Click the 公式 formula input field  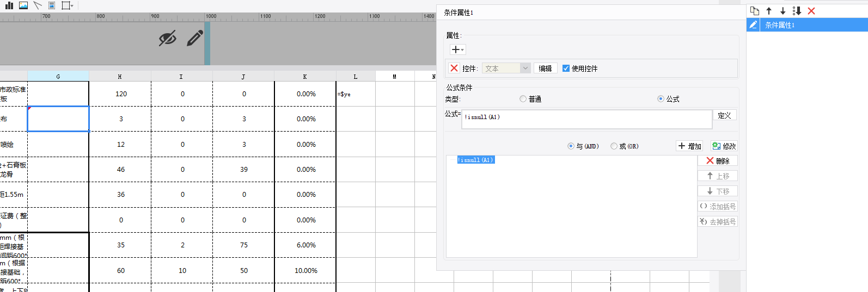[586, 119]
